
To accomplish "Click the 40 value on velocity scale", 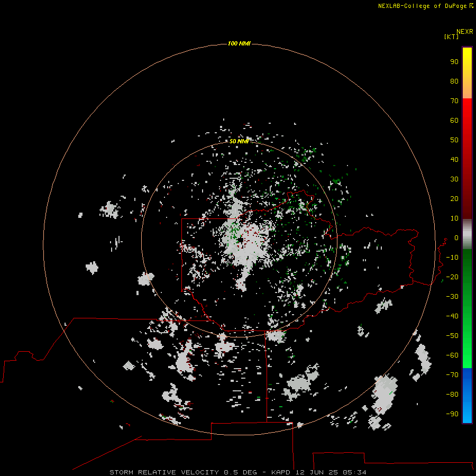I will pyautogui.click(x=454, y=160).
